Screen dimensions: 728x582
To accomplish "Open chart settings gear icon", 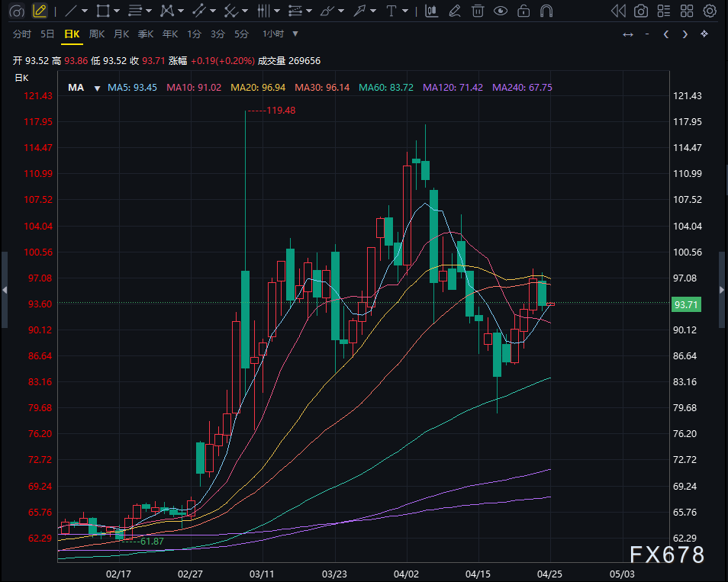I will point(710,11).
